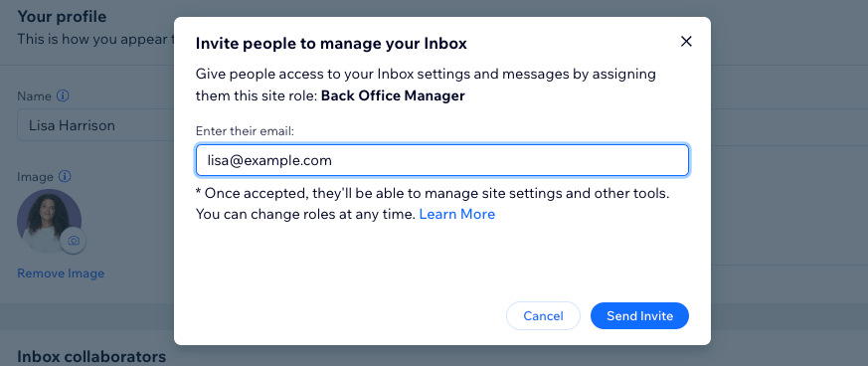Click the 'Inbox collaborators' section heading
Viewport: 868px width, 366px height.
pos(91,356)
